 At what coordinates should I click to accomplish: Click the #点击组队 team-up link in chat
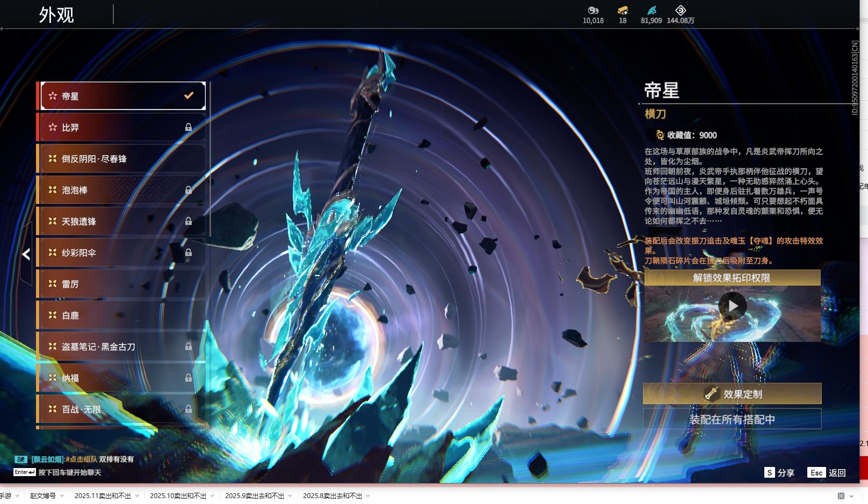(82, 459)
